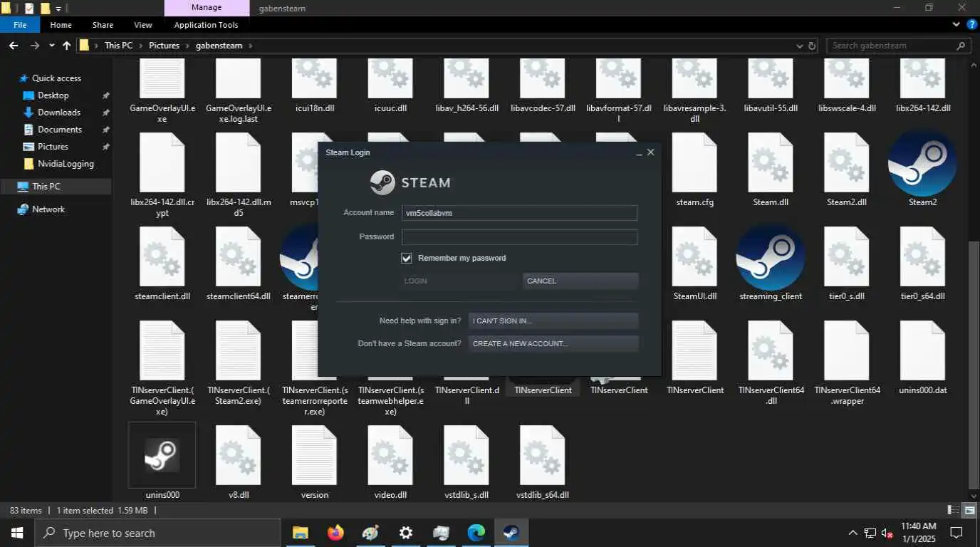
Task: Select the v8.dll file icon
Action: pyautogui.click(x=238, y=456)
